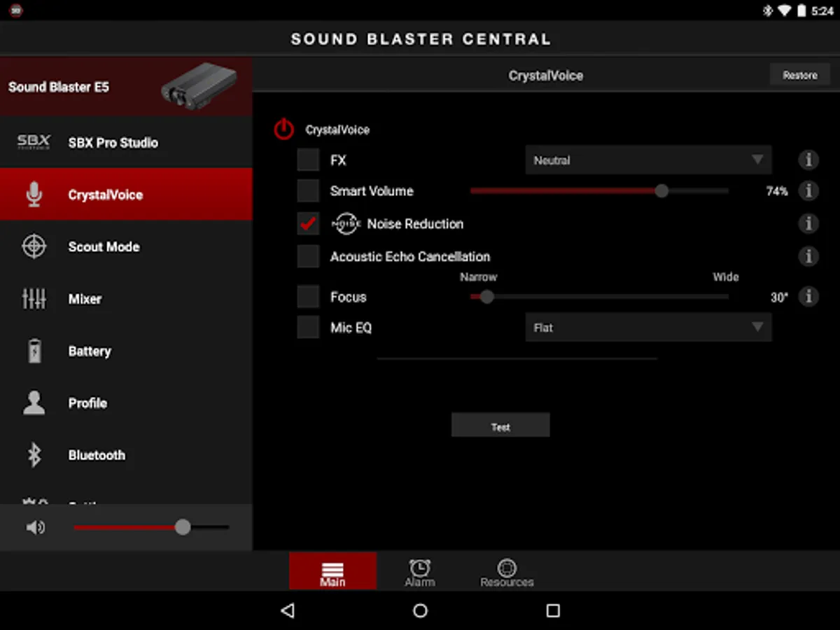
Task: Click the 74% Smart Volume value
Action: coord(777,191)
